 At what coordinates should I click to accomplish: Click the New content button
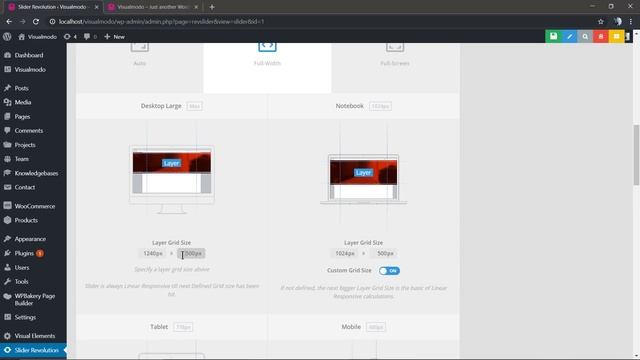[114, 37]
